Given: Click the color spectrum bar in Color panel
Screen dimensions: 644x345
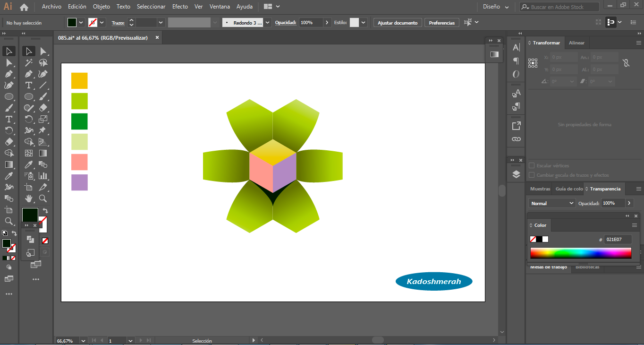Looking at the screenshot, I should [580, 253].
